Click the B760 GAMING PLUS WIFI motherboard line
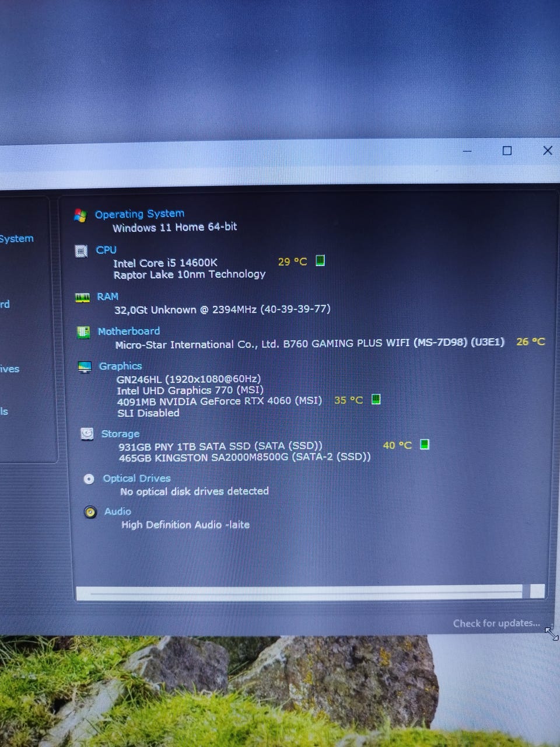Image resolution: width=560 pixels, height=747 pixels. coord(310,343)
